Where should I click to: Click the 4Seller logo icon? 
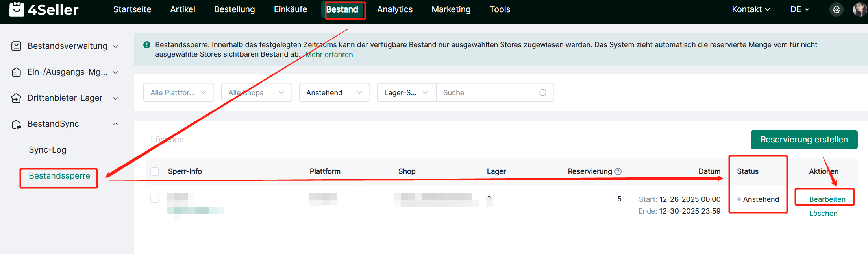(x=17, y=9)
